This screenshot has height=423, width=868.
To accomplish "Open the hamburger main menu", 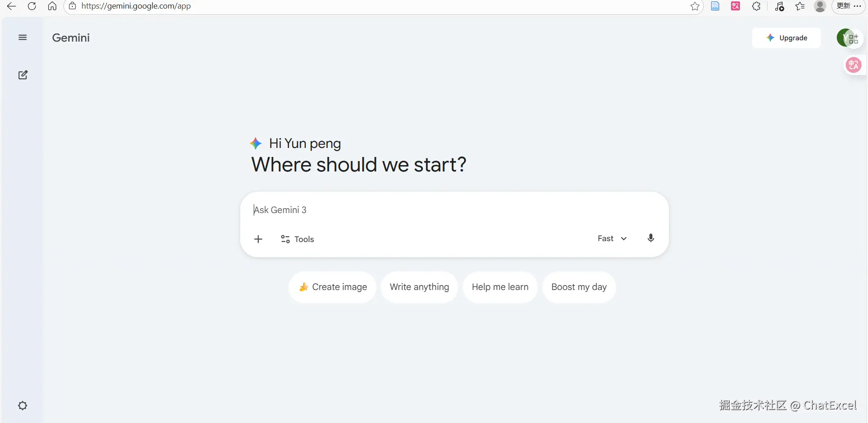I will pyautogui.click(x=23, y=38).
